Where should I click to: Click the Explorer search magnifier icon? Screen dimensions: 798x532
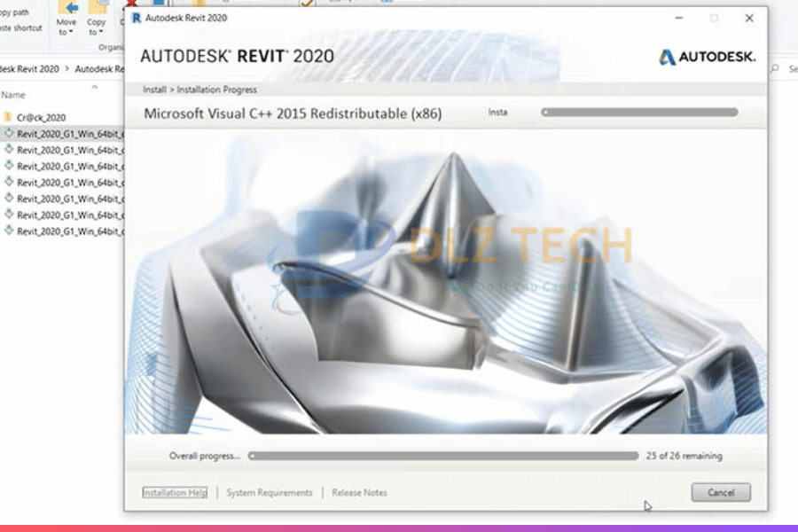pos(775,68)
